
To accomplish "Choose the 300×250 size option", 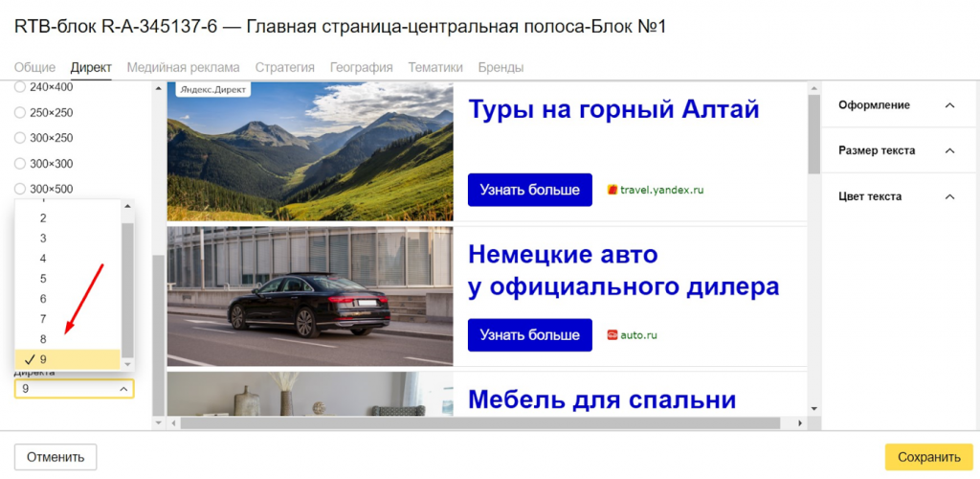I will point(20,138).
